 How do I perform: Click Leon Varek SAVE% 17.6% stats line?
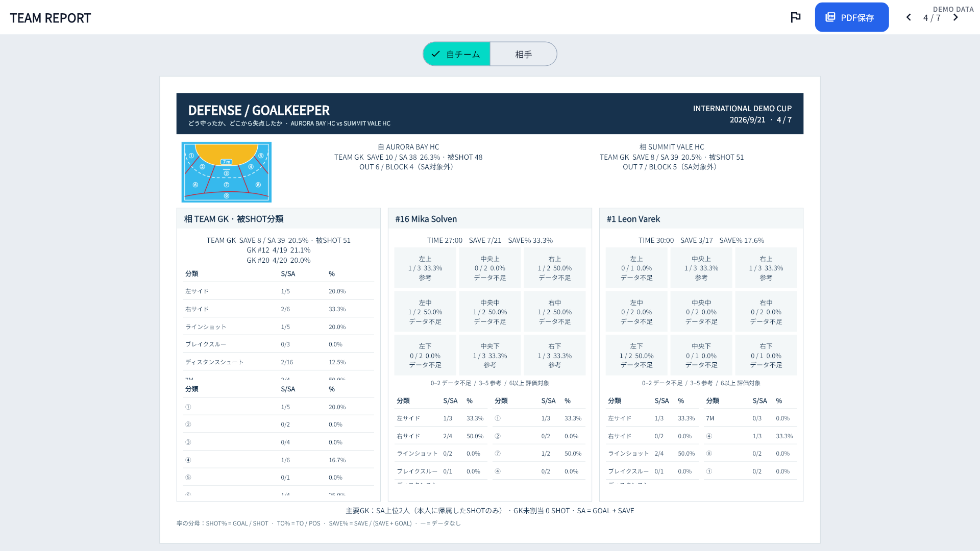click(x=701, y=240)
